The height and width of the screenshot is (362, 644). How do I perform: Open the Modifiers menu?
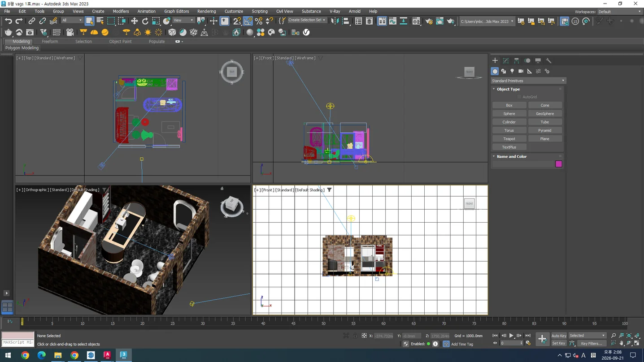[x=121, y=11]
